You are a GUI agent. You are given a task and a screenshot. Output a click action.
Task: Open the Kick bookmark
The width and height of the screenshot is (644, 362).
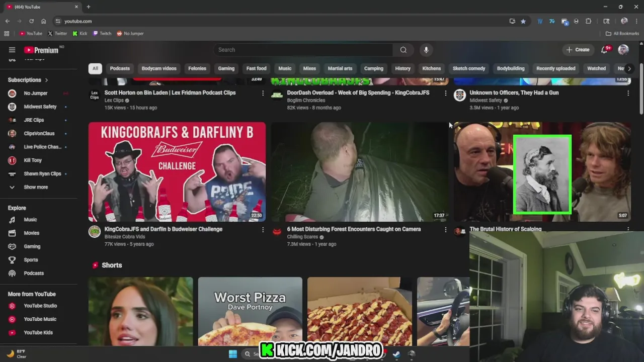pyautogui.click(x=80, y=33)
